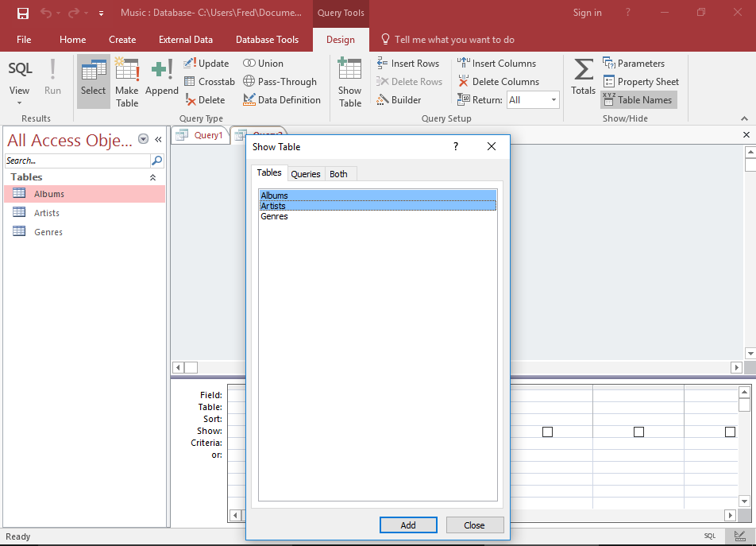The width and height of the screenshot is (756, 546).
Task: Click the Show Table ribbon button
Action: [349, 82]
